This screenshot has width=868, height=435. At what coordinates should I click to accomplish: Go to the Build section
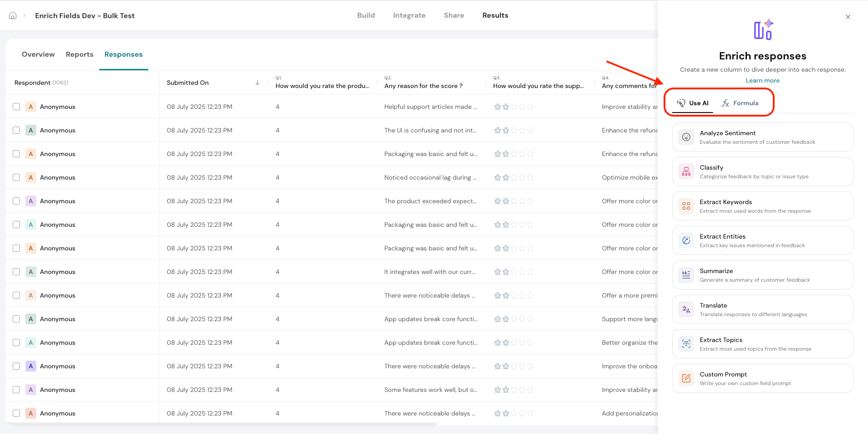[x=366, y=15]
